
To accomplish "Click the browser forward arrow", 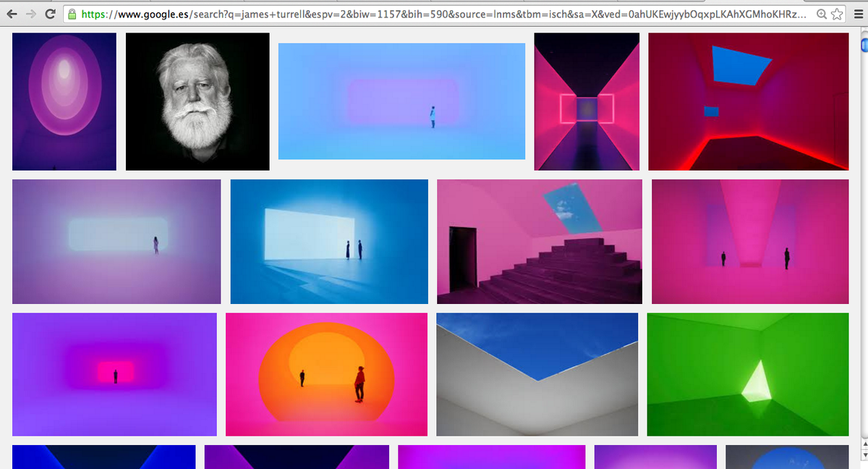I will click(31, 14).
